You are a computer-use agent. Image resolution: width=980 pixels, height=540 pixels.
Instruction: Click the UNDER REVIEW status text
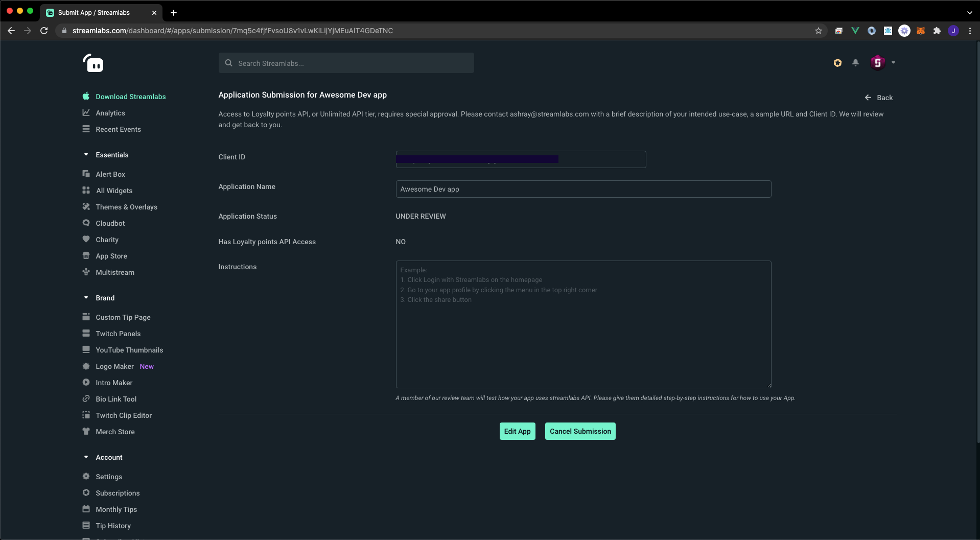(x=421, y=216)
